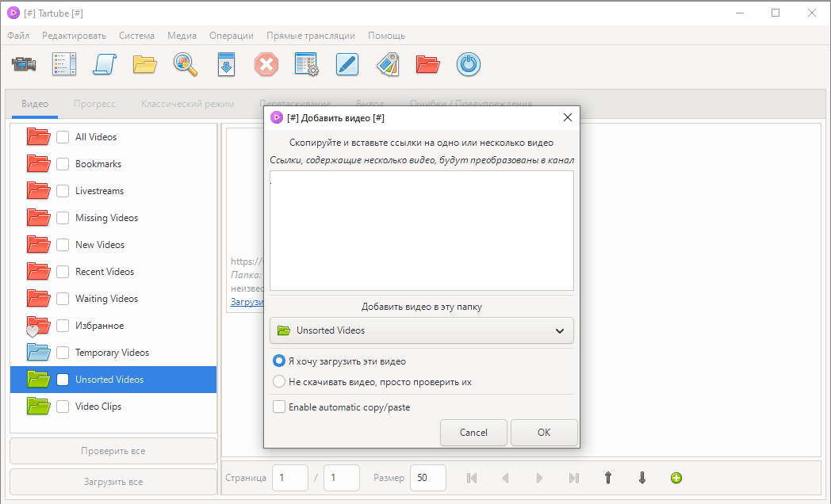Click the Загрузить все button

pos(113,482)
